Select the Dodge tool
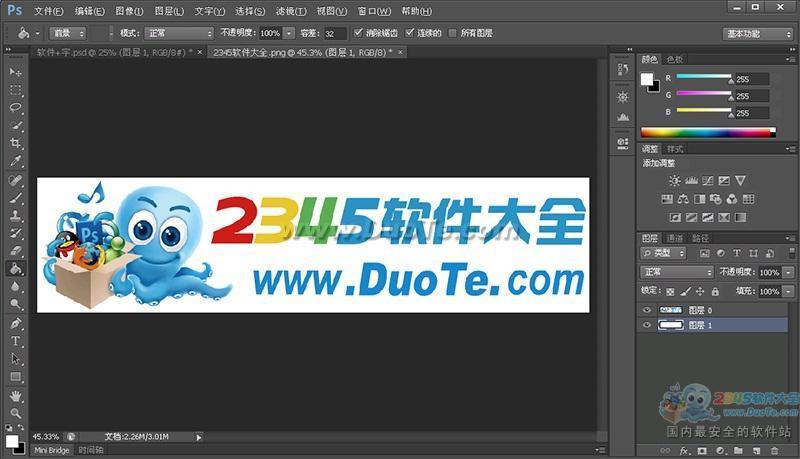800x459 pixels. [15, 304]
